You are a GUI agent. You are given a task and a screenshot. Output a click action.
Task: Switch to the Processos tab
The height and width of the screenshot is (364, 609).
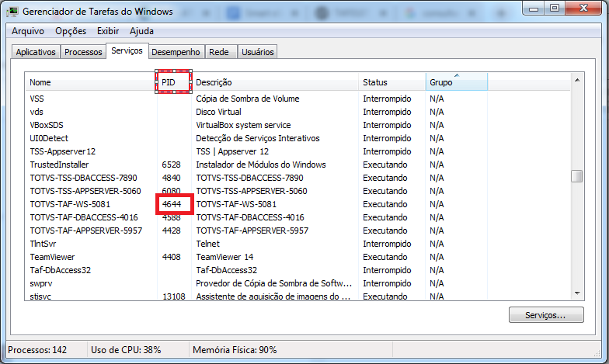coord(83,52)
